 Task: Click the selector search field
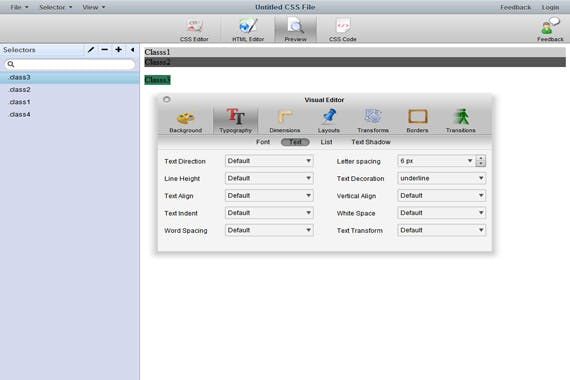[x=70, y=64]
